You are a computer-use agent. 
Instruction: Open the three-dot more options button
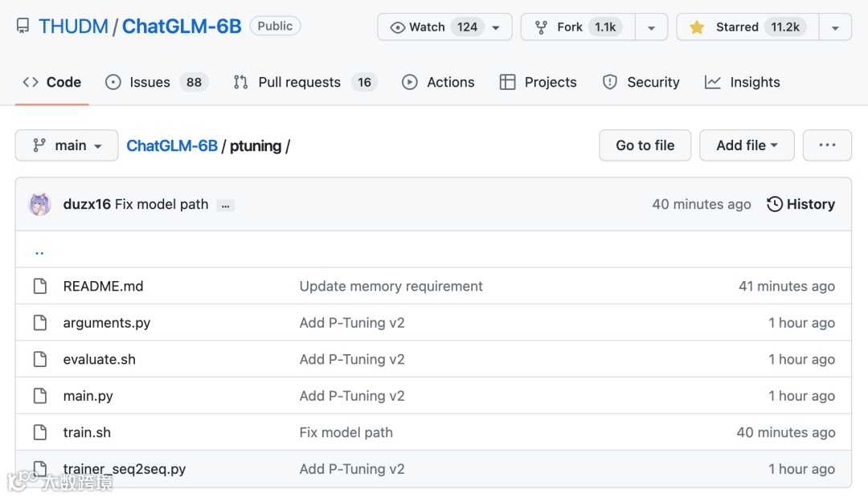[827, 145]
